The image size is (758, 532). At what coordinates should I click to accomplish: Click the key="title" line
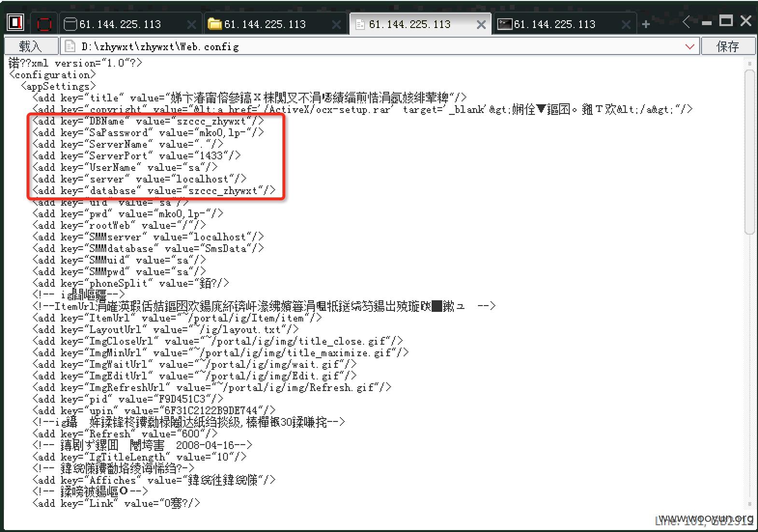coord(250,98)
